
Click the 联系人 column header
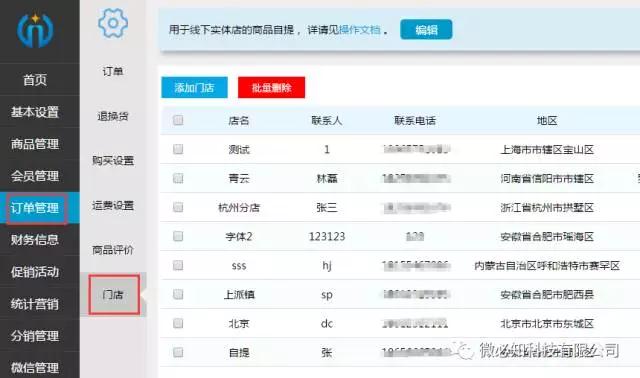tap(327, 121)
